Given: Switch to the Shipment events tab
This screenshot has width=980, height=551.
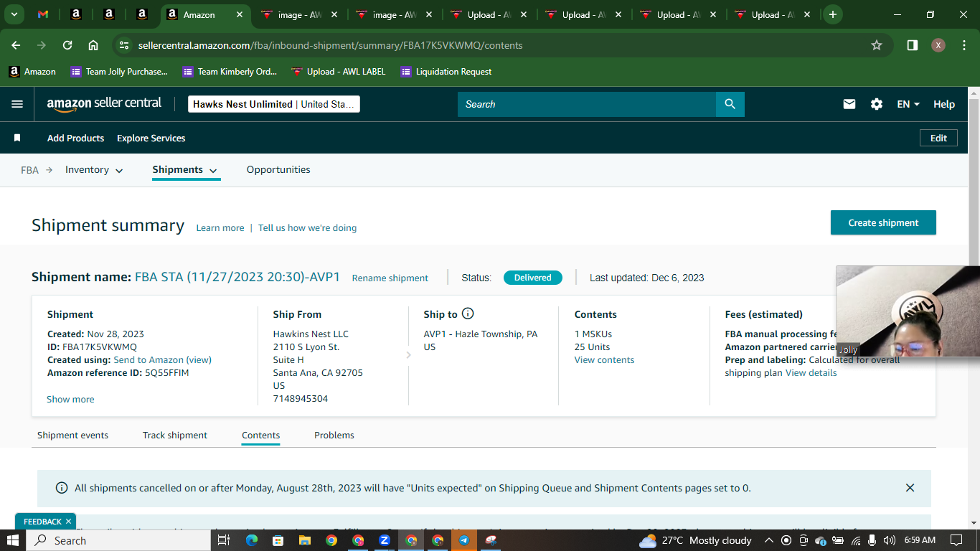Looking at the screenshot, I should coord(72,435).
